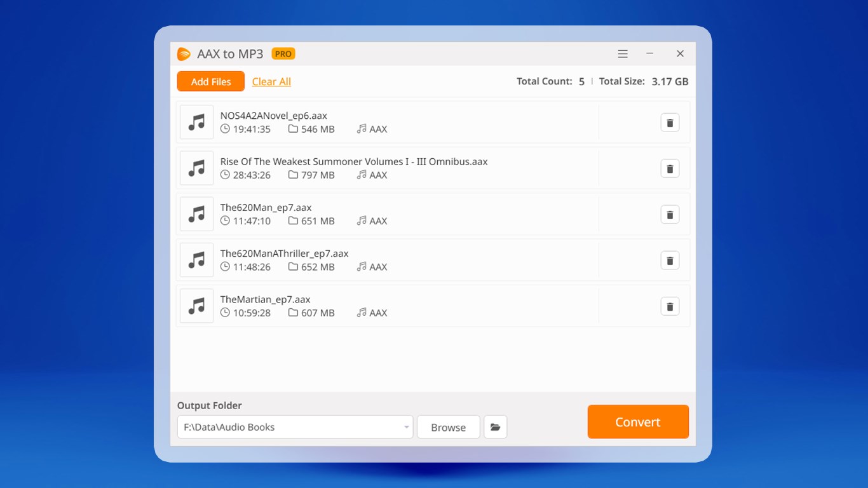
Task: Click music note thumbnail of TheMartian_ep7.aax
Action: point(196,306)
